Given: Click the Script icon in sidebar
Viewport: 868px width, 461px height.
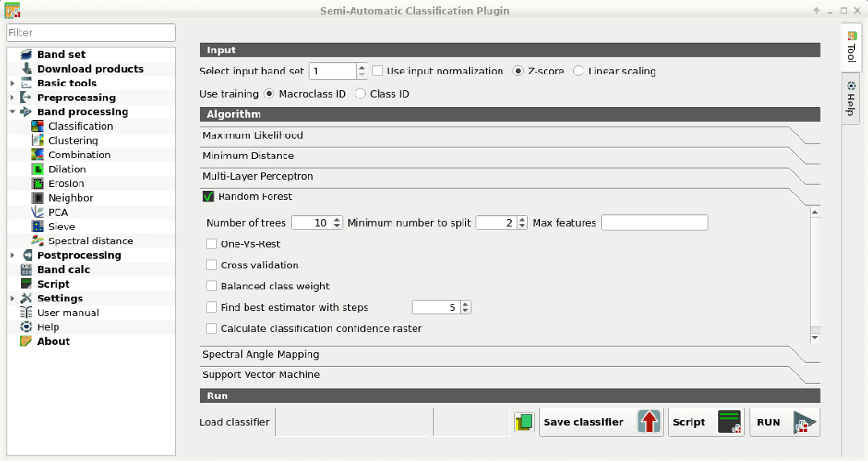Looking at the screenshot, I should click(26, 284).
